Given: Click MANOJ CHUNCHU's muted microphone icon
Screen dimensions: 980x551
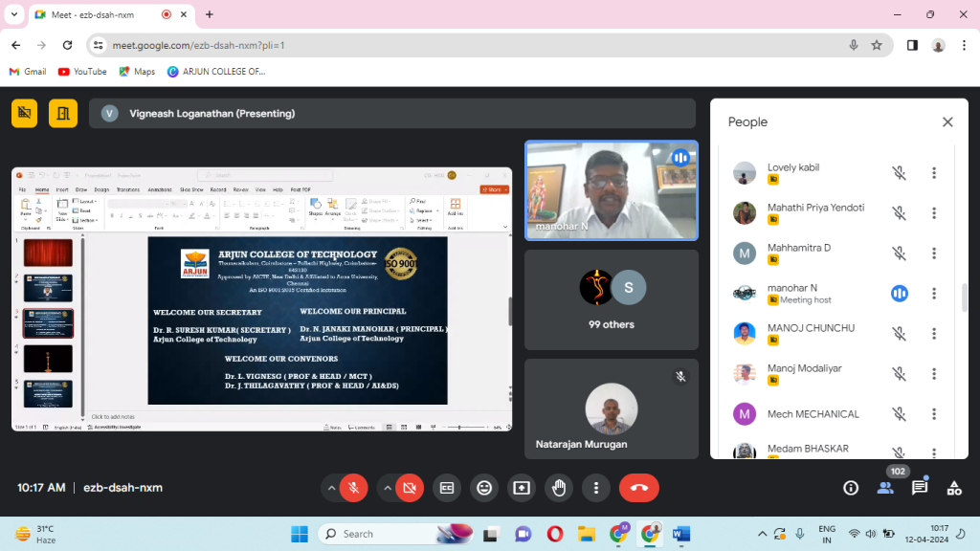Looking at the screenshot, I should (900, 334).
